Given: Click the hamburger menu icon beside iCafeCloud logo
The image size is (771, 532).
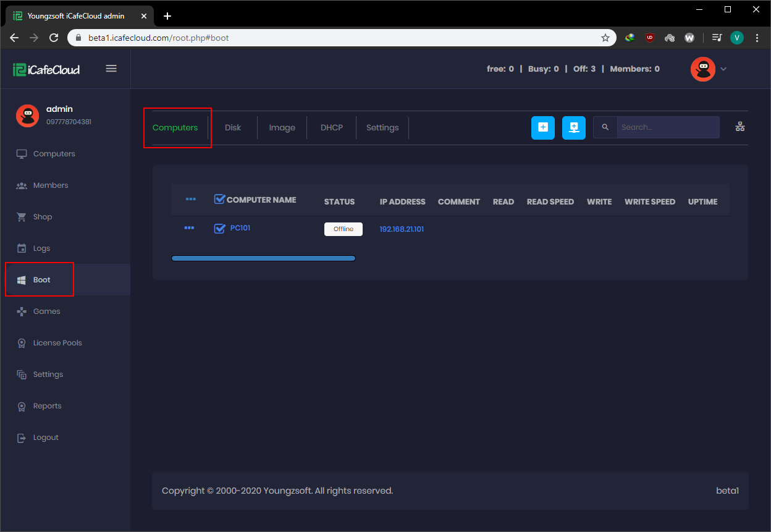Looking at the screenshot, I should [111, 69].
